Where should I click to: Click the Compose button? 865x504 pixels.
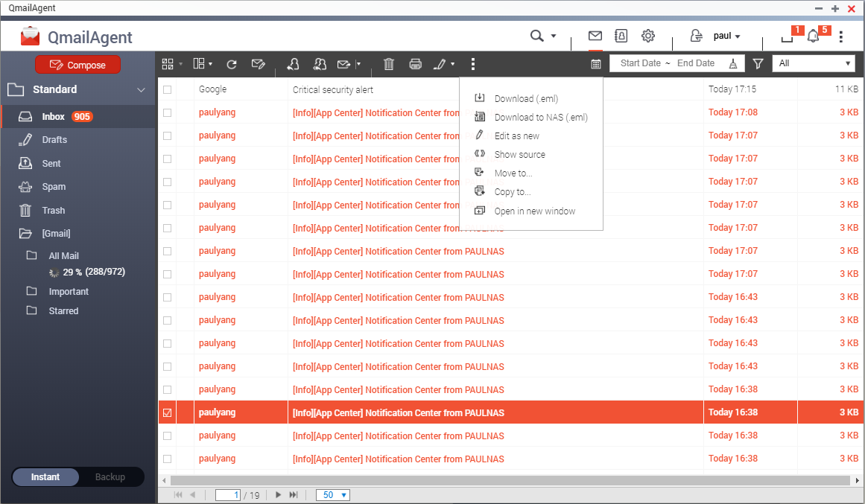click(77, 64)
